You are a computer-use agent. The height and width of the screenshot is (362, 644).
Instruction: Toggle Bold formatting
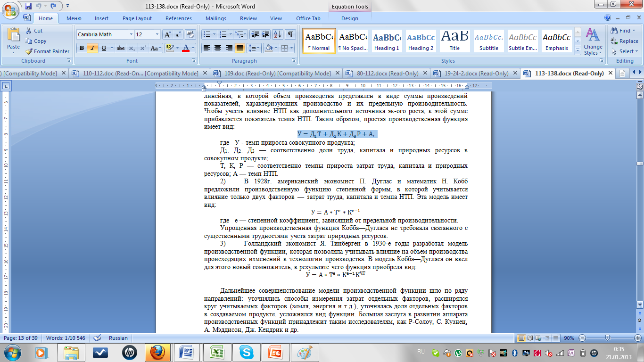(82, 48)
